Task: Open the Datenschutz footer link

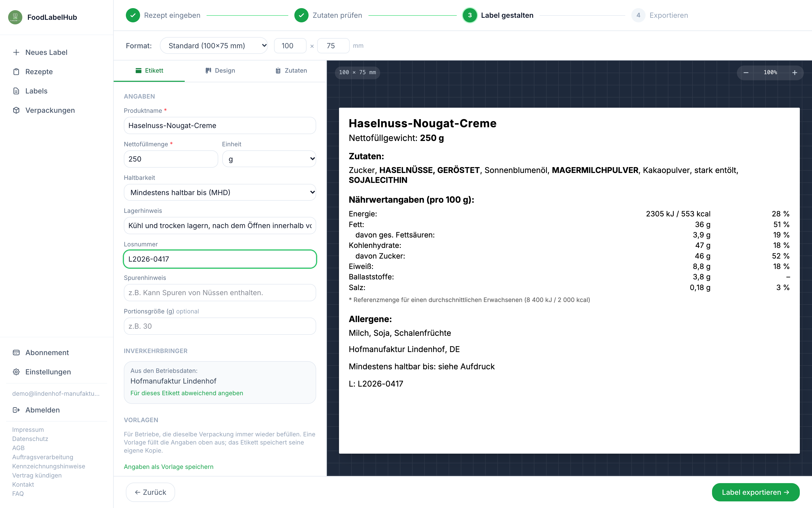Action: click(x=30, y=439)
